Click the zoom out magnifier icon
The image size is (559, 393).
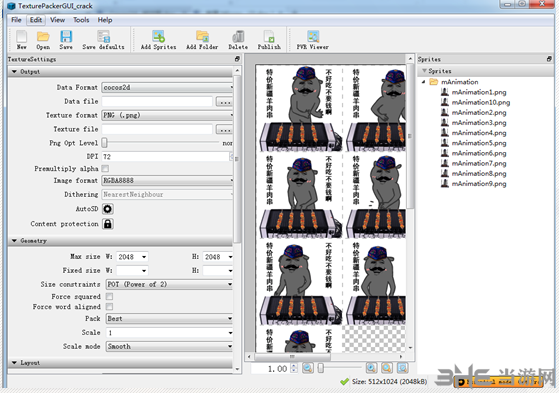[x=308, y=368]
